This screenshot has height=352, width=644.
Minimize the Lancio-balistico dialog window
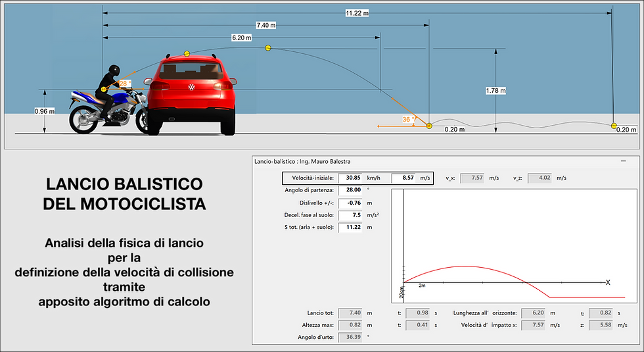pyautogui.click(x=624, y=161)
